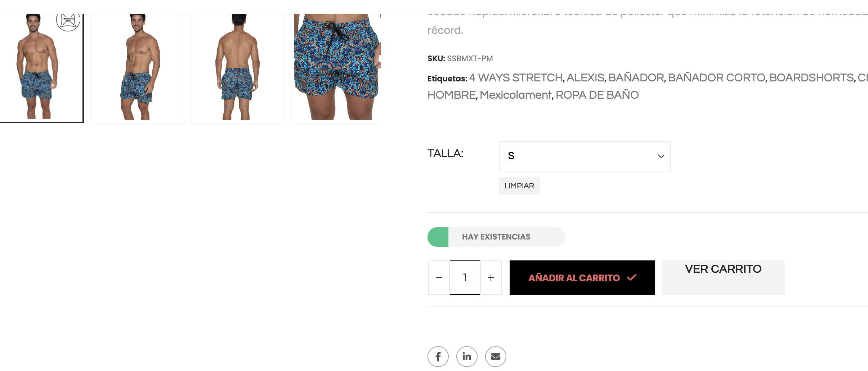Image resolution: width=868 pixels, height=371 pixels.
Task: Open the BOARDSHORTS tag link
Action: click(x=811, y=78)
